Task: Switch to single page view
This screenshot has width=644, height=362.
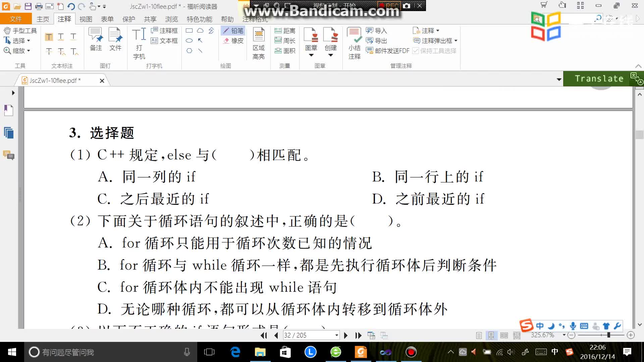Action: click(479, 336)
